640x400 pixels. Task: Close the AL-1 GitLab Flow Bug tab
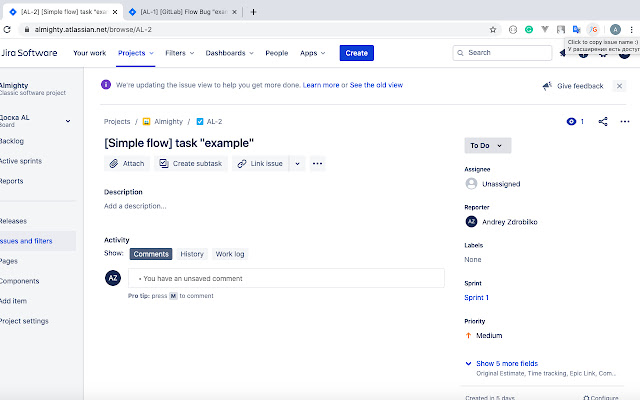pos(234,12)
